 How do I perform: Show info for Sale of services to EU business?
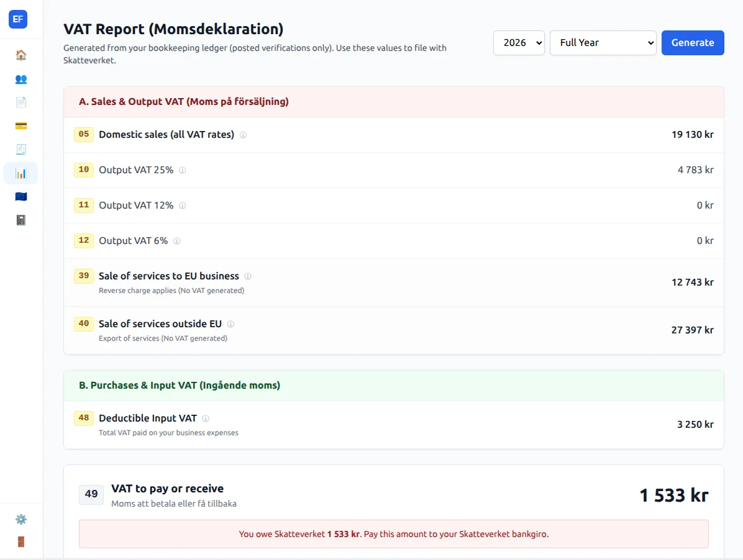point(248,276)
